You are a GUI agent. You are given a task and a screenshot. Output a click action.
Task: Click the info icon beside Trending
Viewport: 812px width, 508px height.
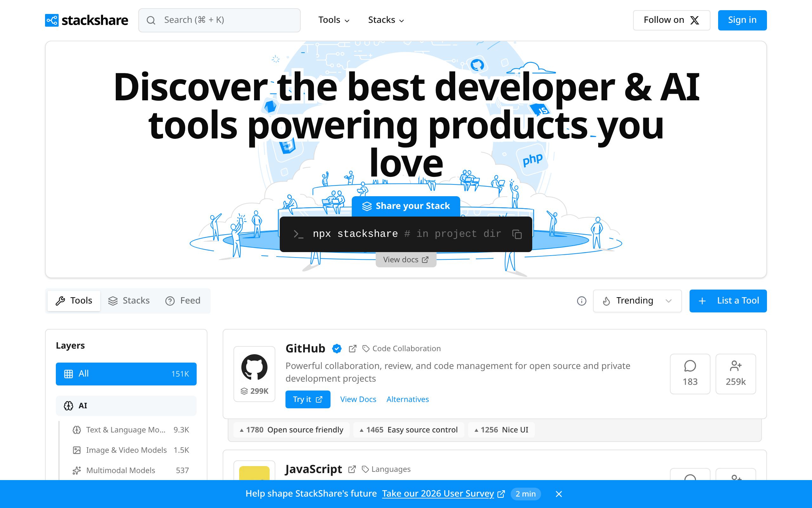[581, 301]
